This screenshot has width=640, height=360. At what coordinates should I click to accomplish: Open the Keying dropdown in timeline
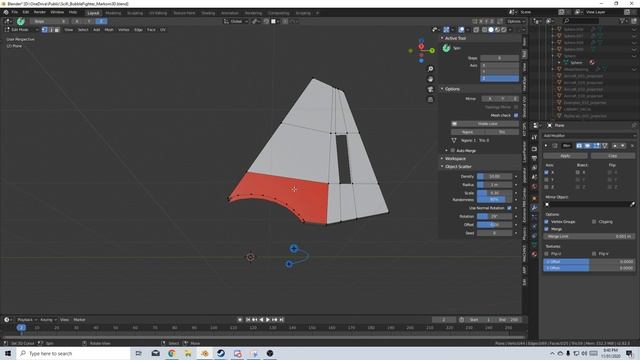[x=48, y=320]
